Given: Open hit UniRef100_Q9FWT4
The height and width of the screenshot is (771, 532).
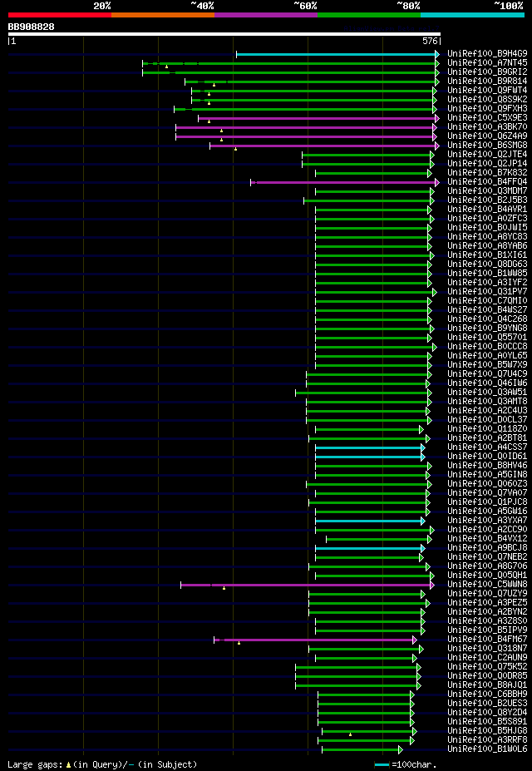Looking at the screenshot, I should (x=488, y=90).
